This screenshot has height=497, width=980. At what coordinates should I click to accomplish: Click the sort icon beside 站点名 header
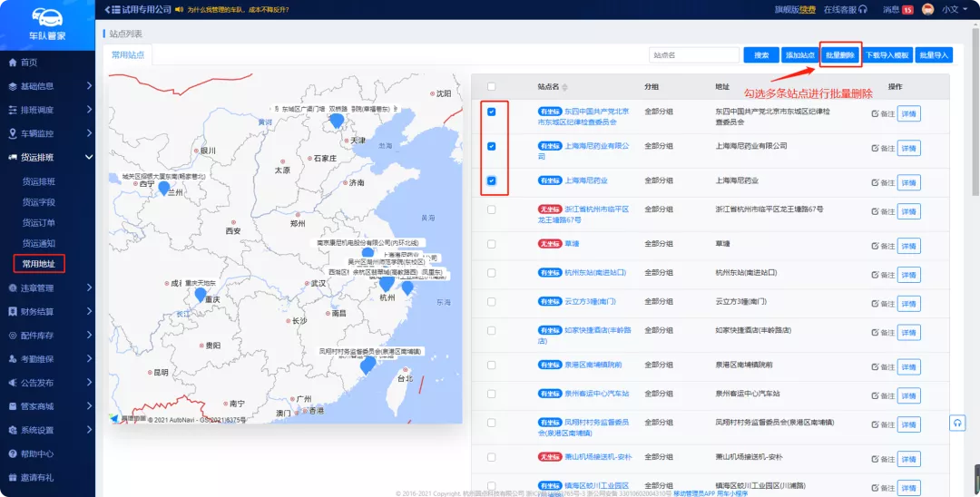[564, 87]
